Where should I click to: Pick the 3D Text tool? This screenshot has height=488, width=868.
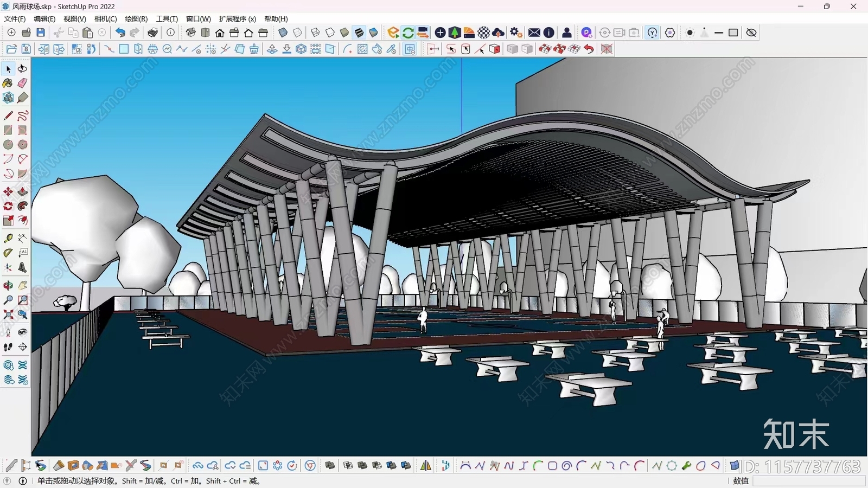[x=22, y=267]
